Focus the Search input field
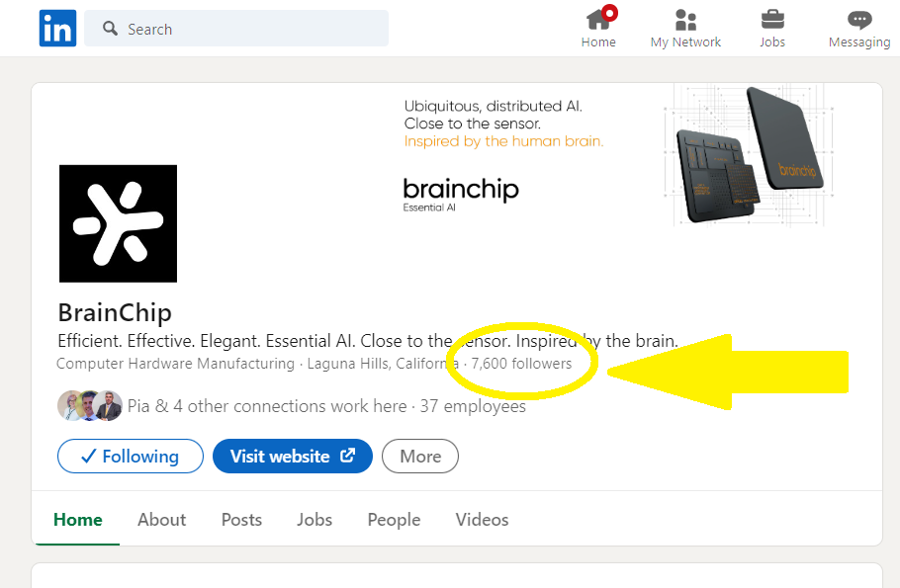 tap(236, 28)
